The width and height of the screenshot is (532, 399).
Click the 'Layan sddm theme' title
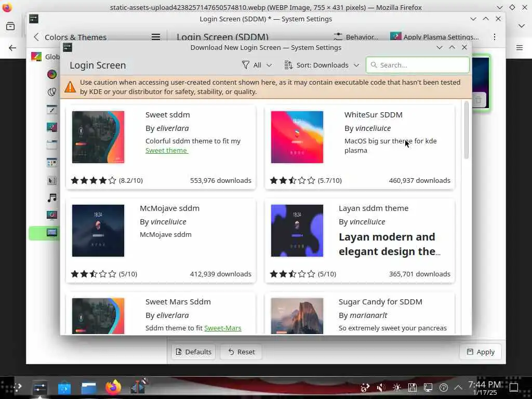[x=373, y=208]
